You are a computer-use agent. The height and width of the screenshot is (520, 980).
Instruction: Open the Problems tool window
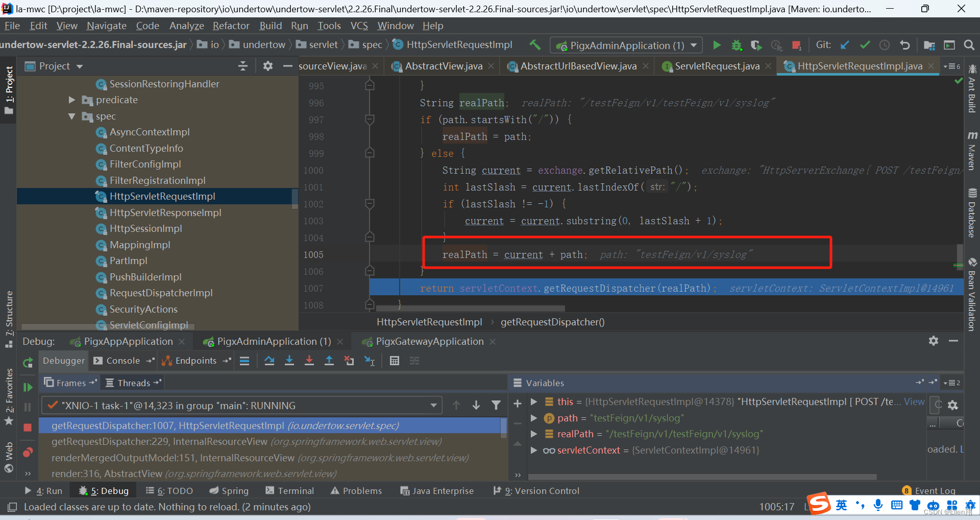point(356,491)
